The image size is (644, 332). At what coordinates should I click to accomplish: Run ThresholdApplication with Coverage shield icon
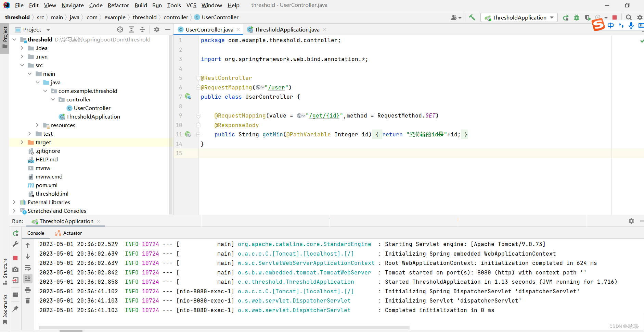coord(588,17)
